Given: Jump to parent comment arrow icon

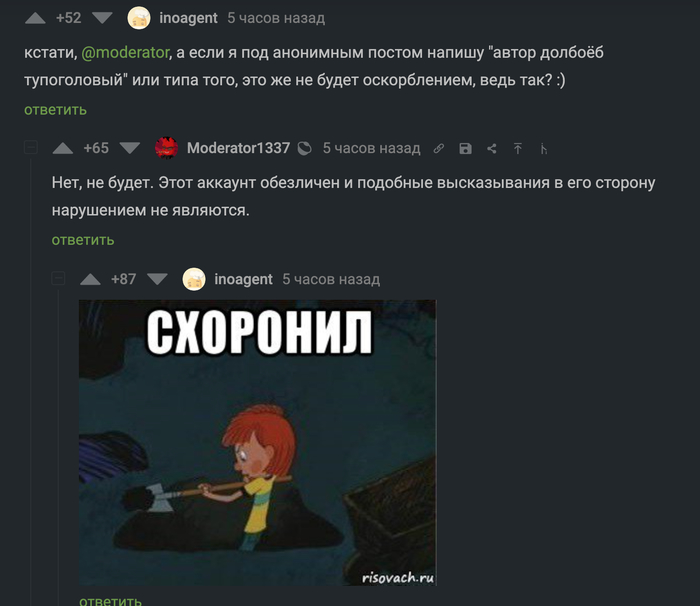Looking at the screenshot, I should (517, 148).
